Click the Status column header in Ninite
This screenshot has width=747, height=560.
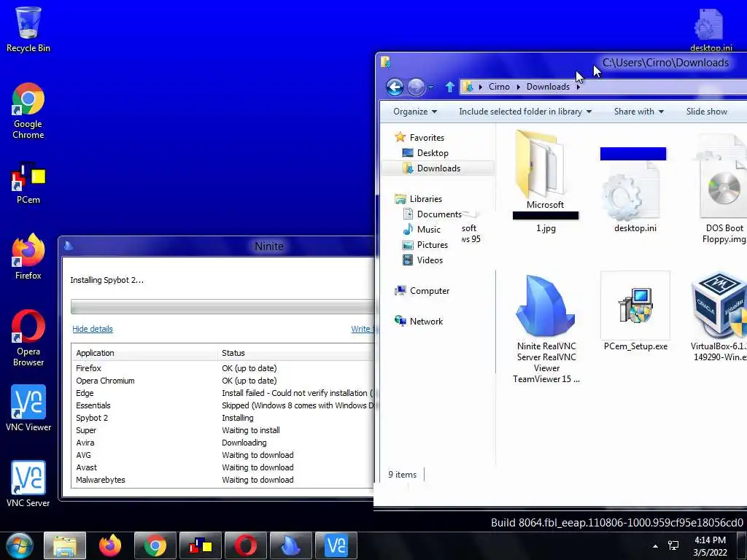coord(296,353)
